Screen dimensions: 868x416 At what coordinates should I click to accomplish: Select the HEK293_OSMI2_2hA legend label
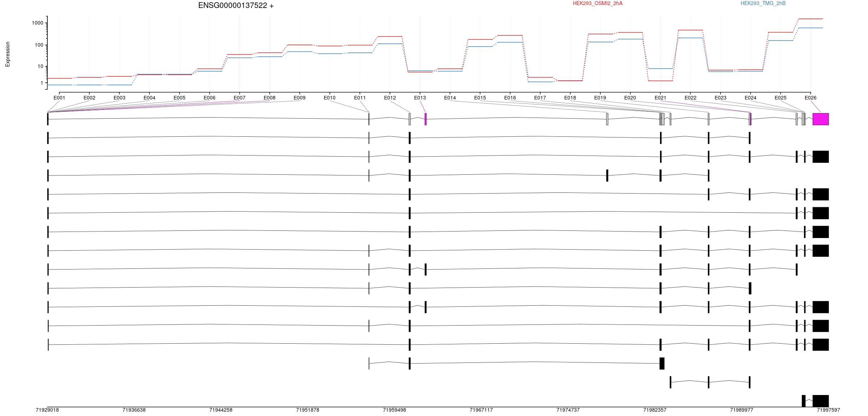coord(597,3)
